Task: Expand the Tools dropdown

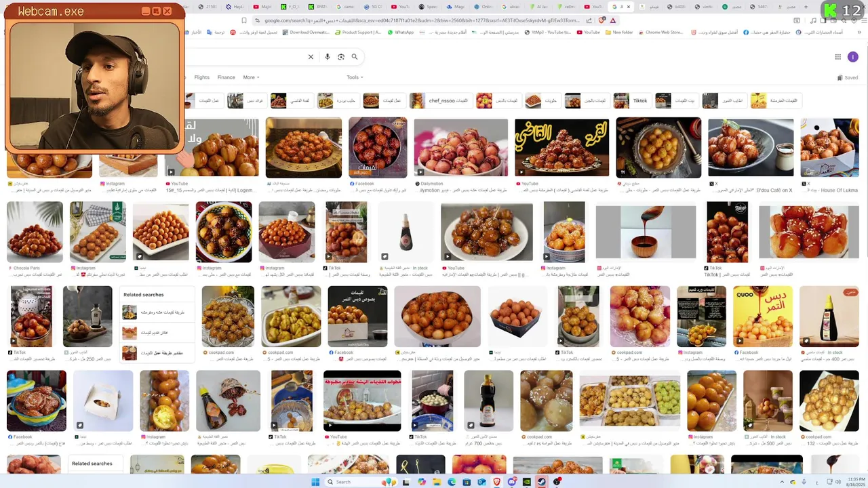Action: (x=355, y=77)
